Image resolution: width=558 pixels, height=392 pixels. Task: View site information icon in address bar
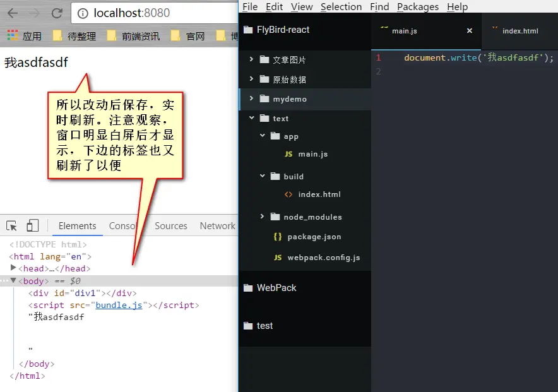83,13
